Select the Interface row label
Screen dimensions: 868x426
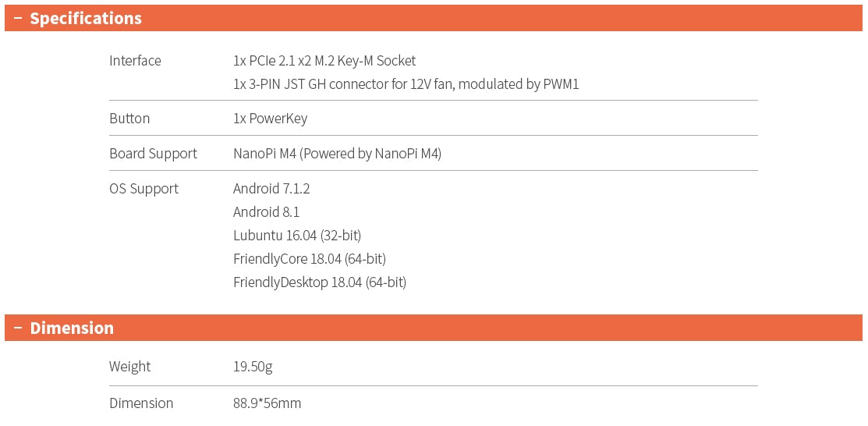pyautogui.click(x=135, y=61)
